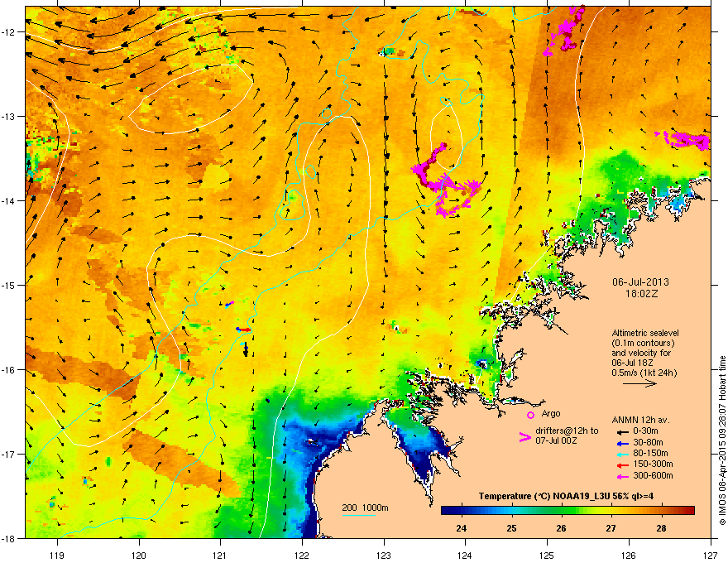Click the latitude label -14
Viewport: 728px width, 563px height.
coord(8,200)
